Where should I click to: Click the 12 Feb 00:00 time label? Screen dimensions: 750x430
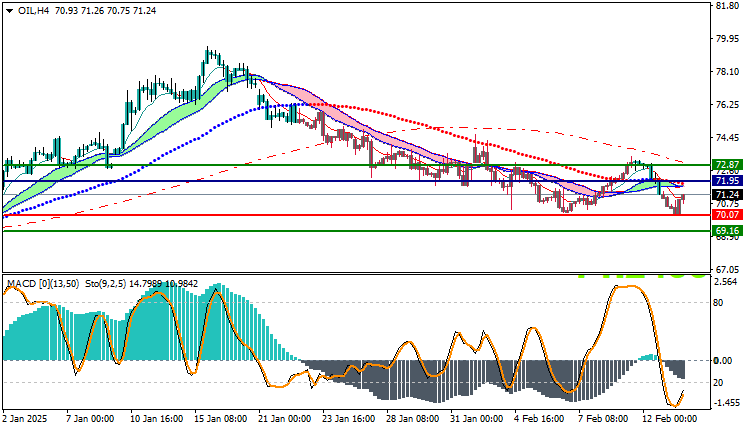pyautogui.click(x=669, y=419)
